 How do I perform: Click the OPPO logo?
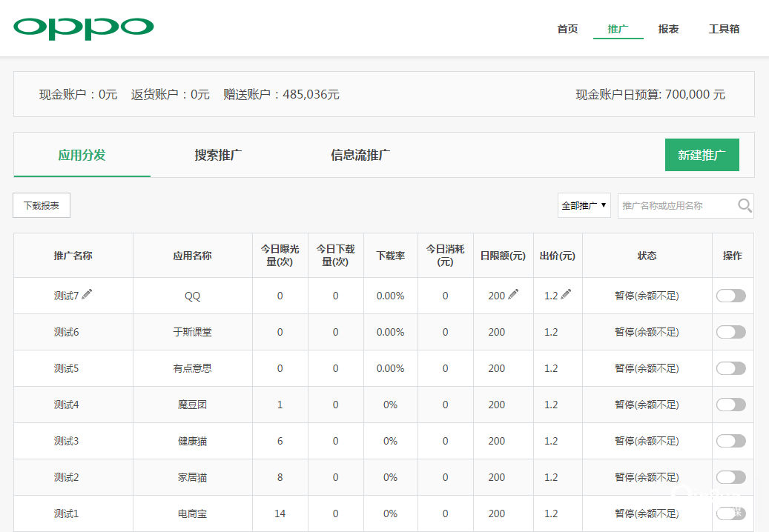pos(83,27)
